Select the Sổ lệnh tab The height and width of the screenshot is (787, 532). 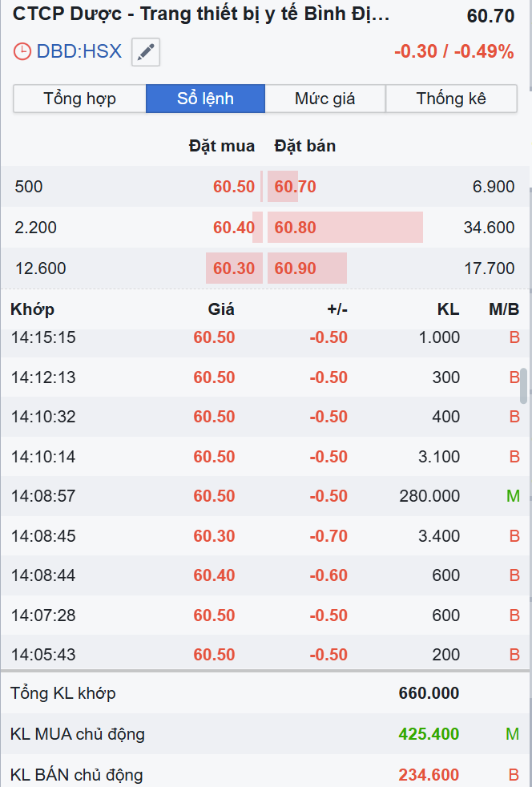click(205, 99)
